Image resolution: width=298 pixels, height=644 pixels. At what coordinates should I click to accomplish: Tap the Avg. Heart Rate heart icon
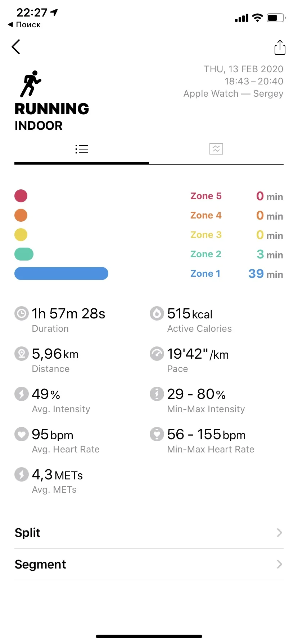coord(22,434)
